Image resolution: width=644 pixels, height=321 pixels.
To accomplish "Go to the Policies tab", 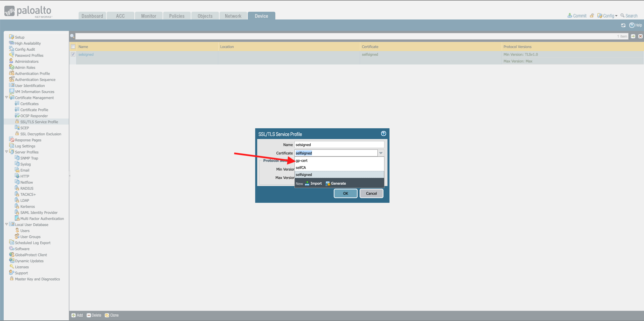I will point(177,16).
